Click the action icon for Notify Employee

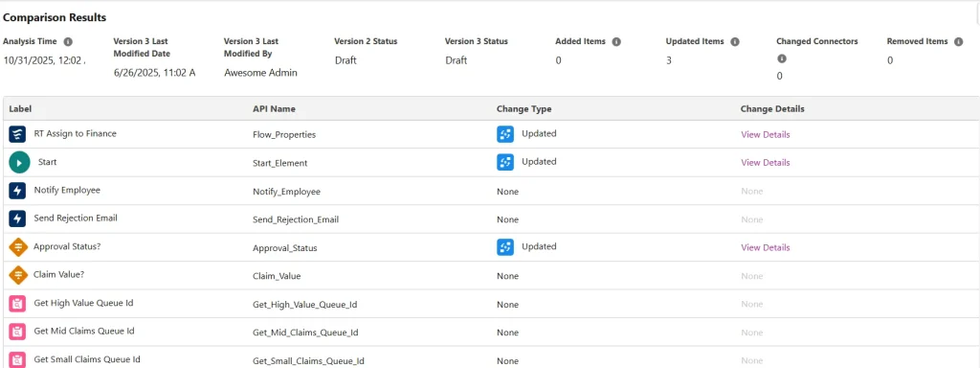point(17,191)
